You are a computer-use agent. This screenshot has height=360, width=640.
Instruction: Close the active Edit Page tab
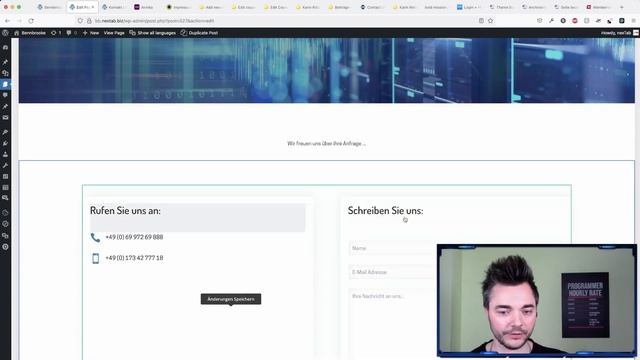click(x=93, y=7)
